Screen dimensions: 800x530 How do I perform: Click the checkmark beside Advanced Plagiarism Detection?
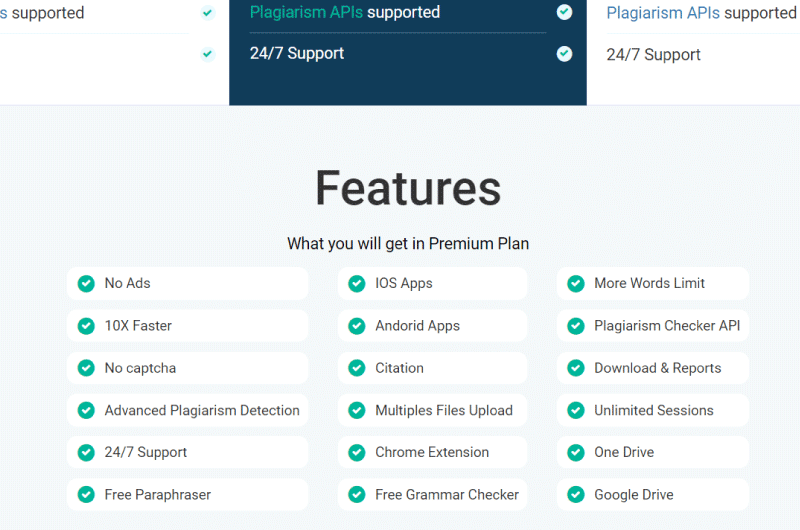(x=86, y=410)
